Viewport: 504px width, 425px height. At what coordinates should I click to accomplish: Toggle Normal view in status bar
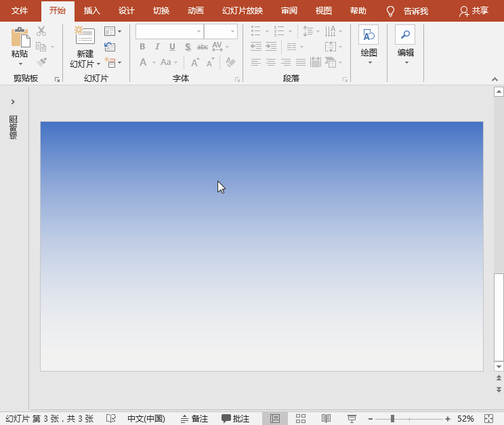275,419
